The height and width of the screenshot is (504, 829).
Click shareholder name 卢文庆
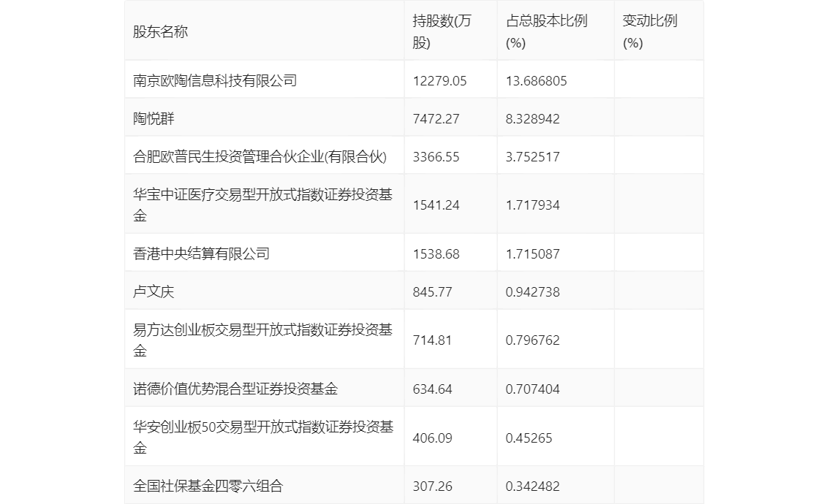pos(154,292)
